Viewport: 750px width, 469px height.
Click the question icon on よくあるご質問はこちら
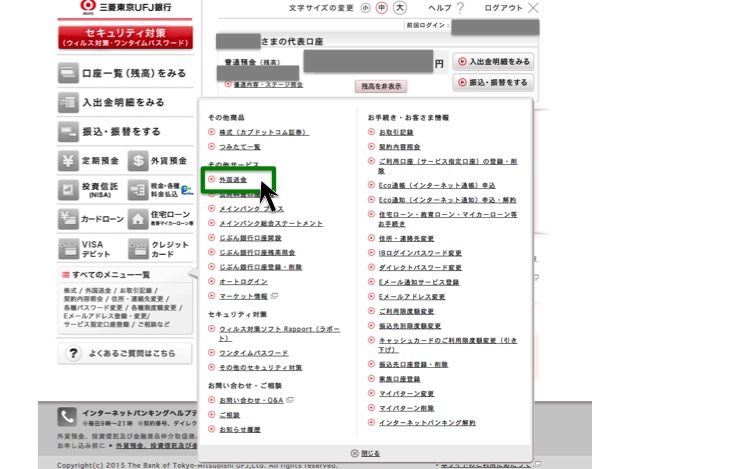pos(73,353)
